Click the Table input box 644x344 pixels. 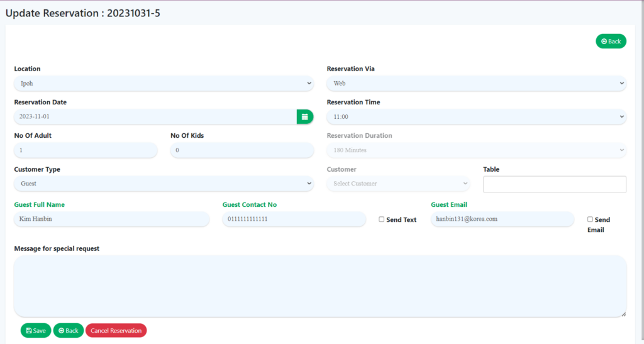click(x=554, y=184)
